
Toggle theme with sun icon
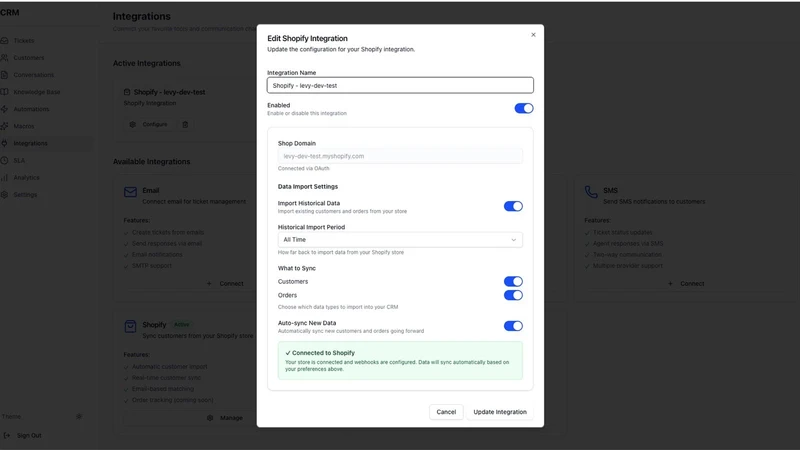(79, 416)
